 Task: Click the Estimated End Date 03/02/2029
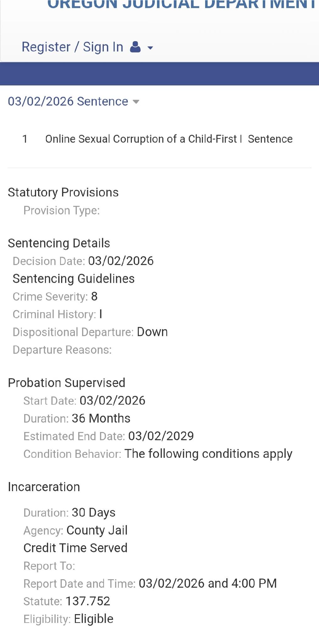click(161, 436)
